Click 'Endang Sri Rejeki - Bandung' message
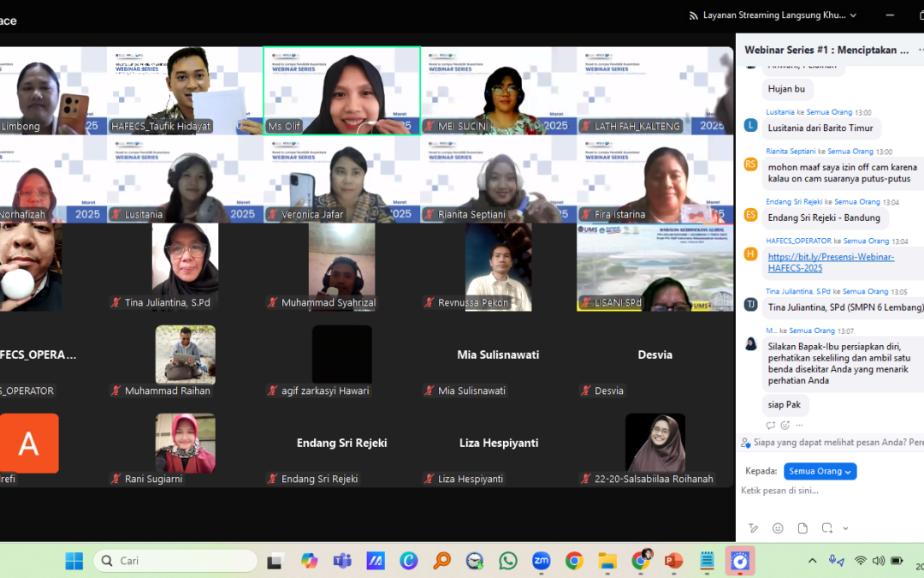The height and width of the screenshot is (578, 924). tap(825, 217)
